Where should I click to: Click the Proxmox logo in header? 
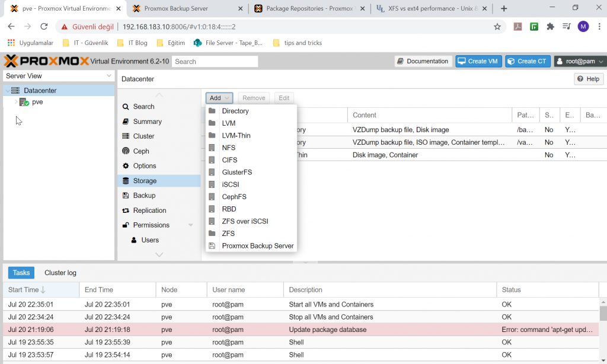[x=46, y=61]
